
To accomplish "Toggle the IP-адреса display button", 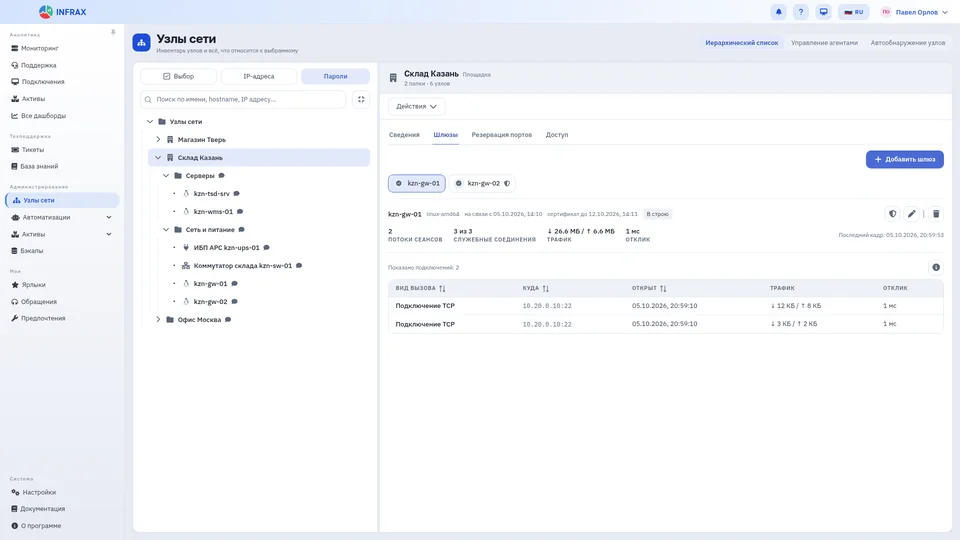I will [258, 77].
